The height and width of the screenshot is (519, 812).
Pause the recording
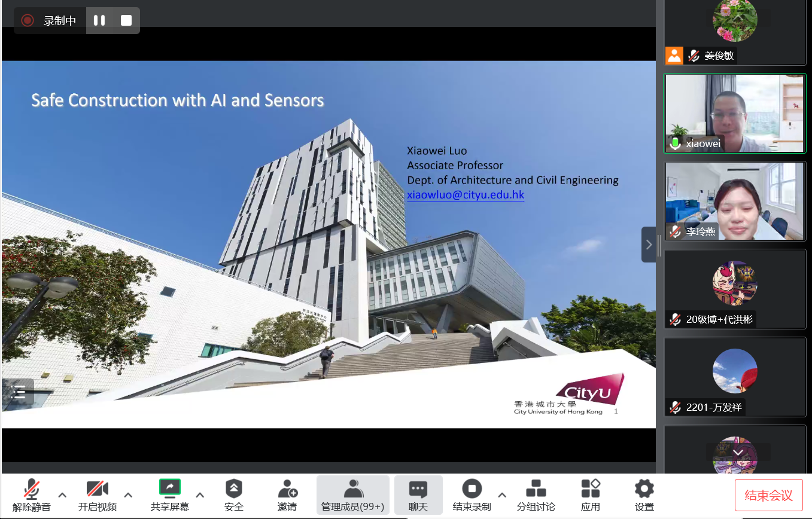pos(99,20)
